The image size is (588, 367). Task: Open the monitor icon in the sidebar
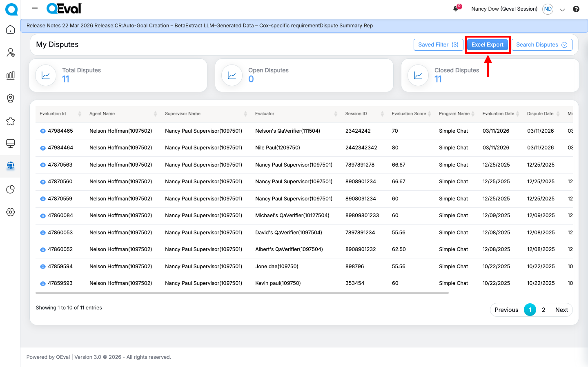click(11, 143)
